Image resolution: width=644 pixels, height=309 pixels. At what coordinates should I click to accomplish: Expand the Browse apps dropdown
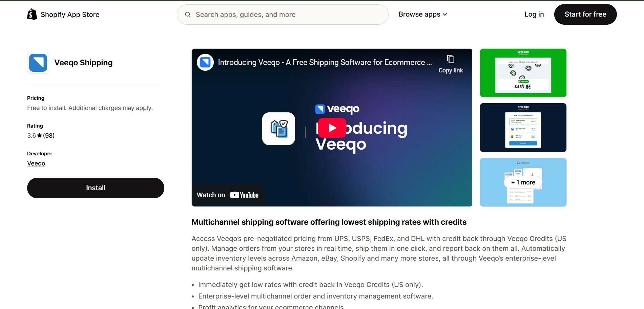(x=423, y=14)
